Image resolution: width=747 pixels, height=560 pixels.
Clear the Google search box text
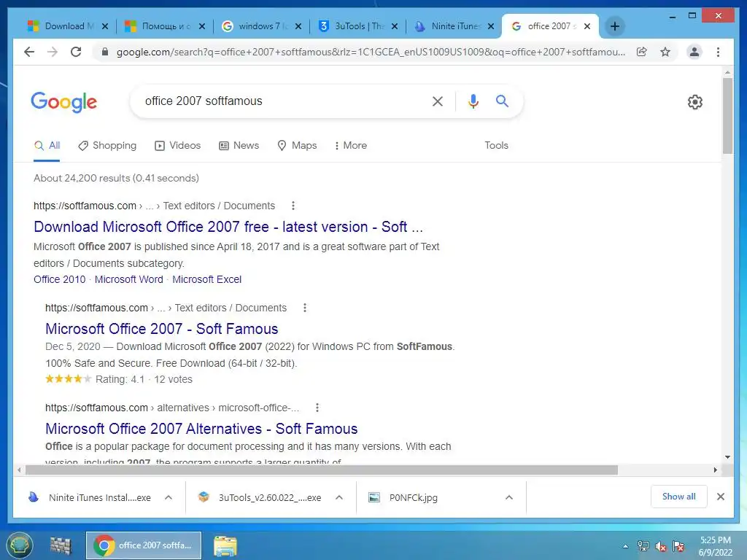(x=438, y=101)
